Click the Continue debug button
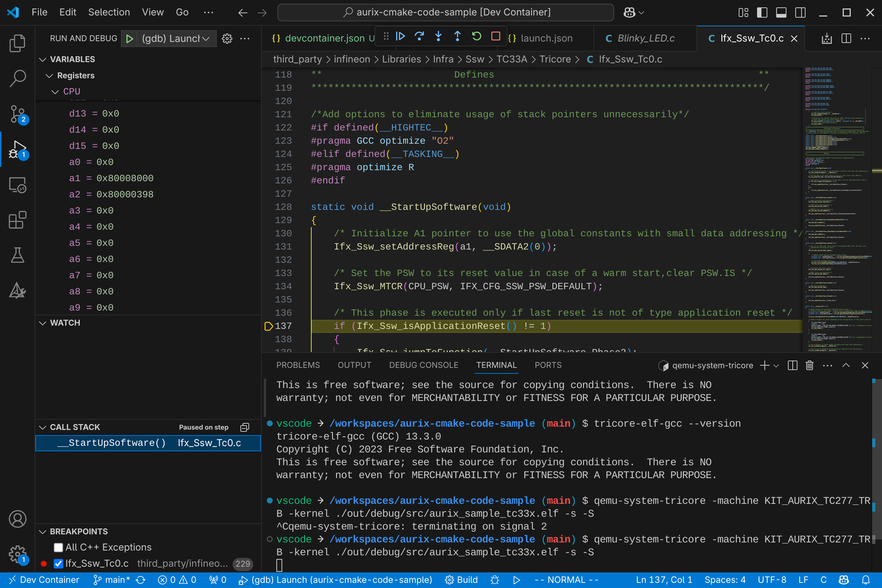This screenshot has height=588, width=882. (x=400, y=36)
